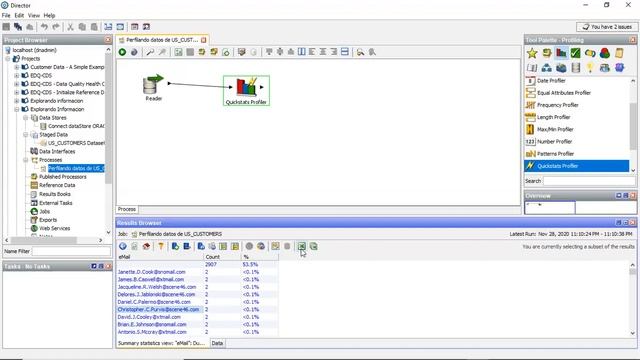The height and width of the screenshot is (360, 640).
Task: Click the yellow filter funnel in Results Browser
Action: tap(161, 246)
